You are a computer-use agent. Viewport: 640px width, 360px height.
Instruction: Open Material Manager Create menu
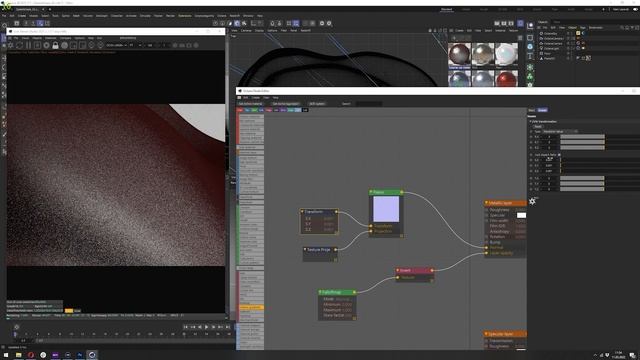point(459,30)
